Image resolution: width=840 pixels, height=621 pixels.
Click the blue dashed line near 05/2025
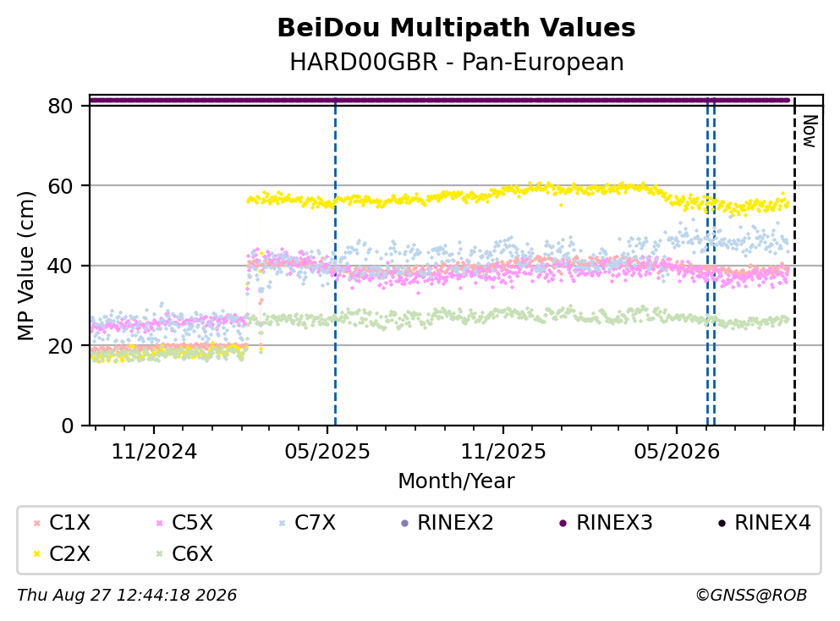pos(335,262)
